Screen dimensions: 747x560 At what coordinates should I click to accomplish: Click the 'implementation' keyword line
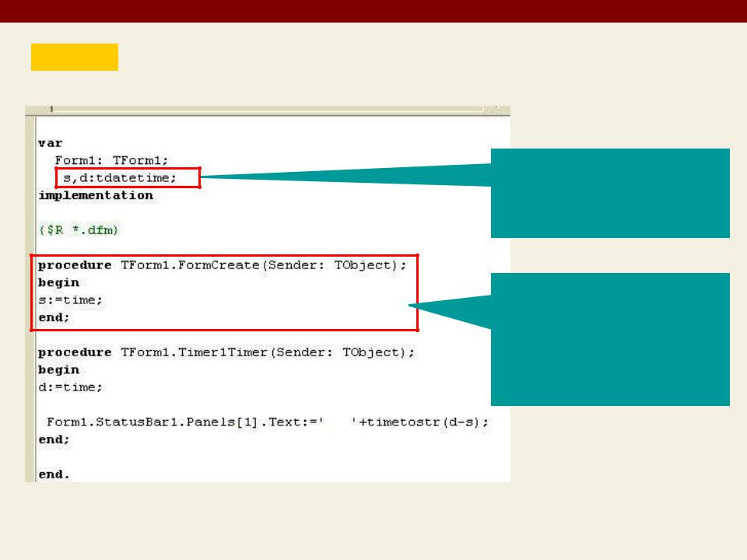click(x=96, y=196)
